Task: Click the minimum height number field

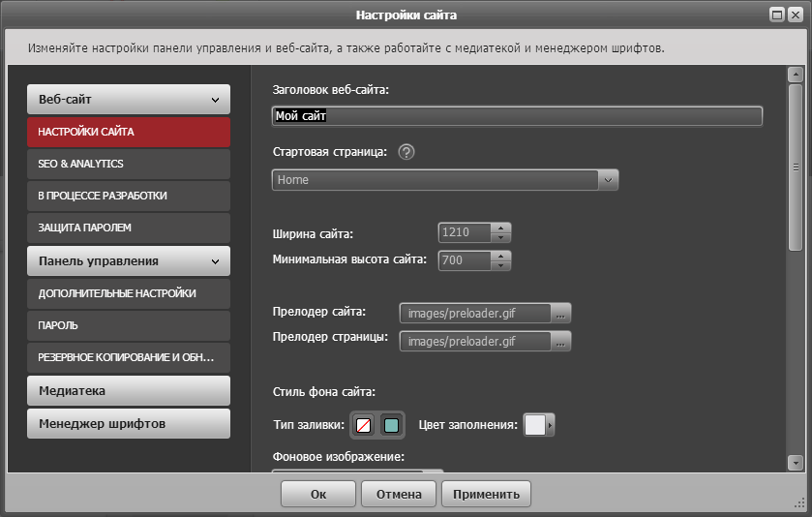Action: [465, 260]
